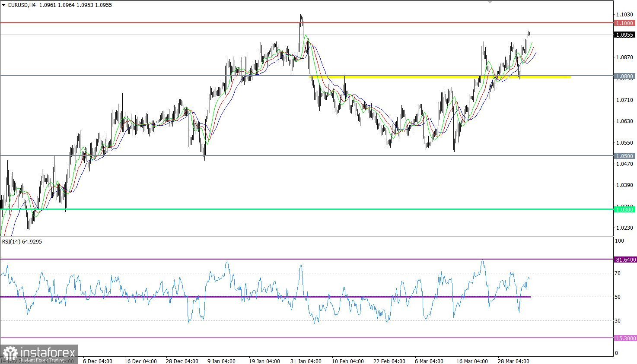The image size is (637, 364).
Task: Select the green 1.0300 level label
Action: coord(625,209)
